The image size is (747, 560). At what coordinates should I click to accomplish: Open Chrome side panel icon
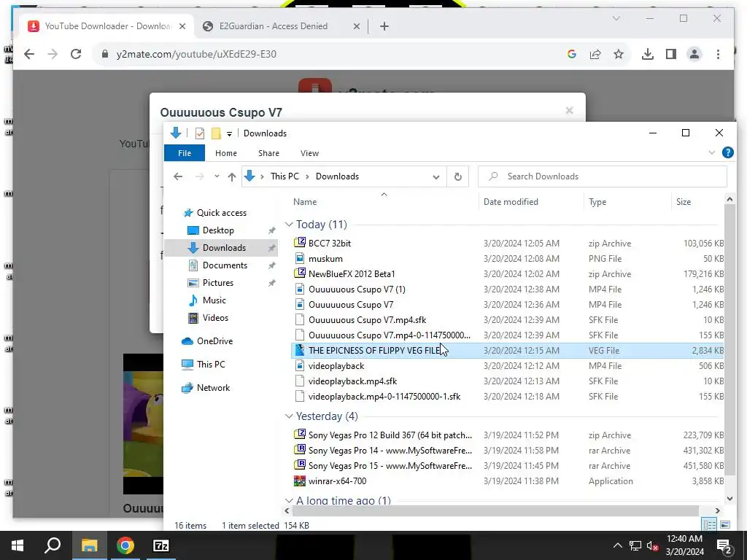(671, 54)
